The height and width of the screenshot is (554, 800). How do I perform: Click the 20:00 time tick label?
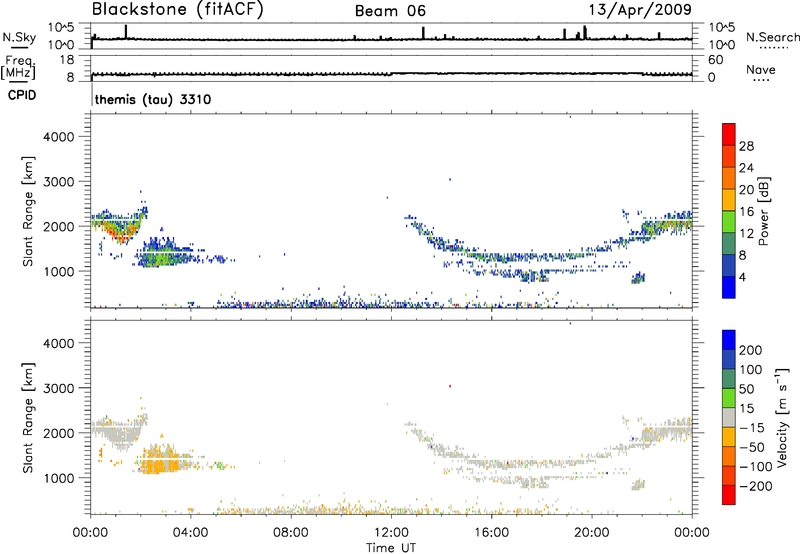[x=592, y=533]
